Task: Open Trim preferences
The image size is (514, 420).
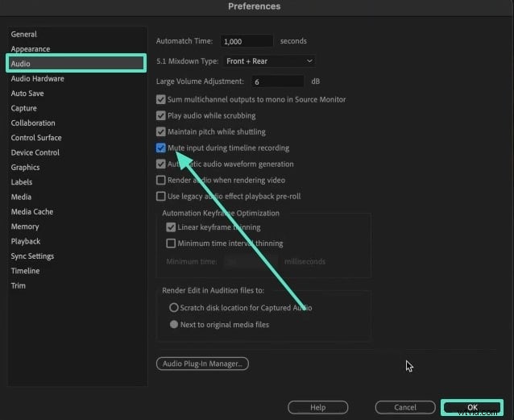Action: (x=18, y=285)
